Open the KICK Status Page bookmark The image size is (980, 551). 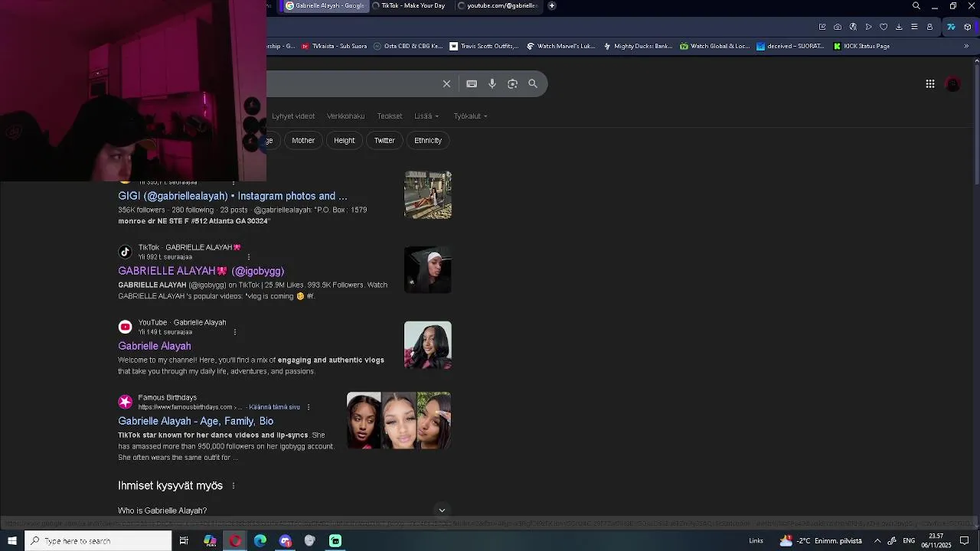coord(861,46)
